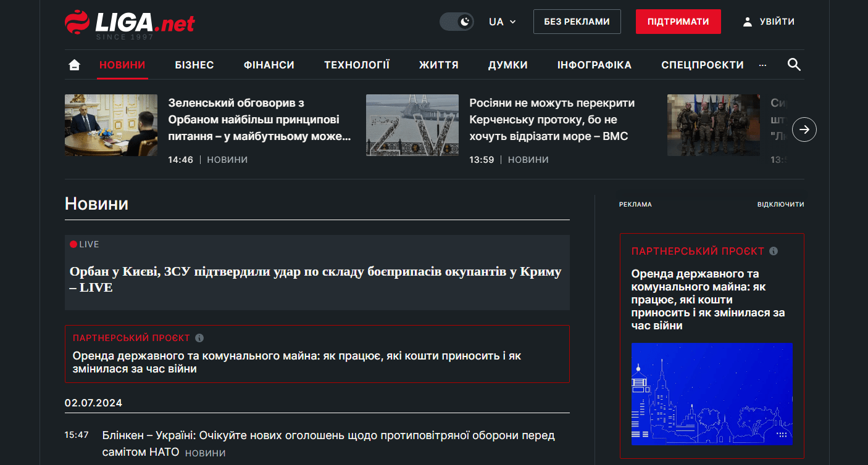
Task: Show more menu sections via ellipsis
Action: point(762,65)
